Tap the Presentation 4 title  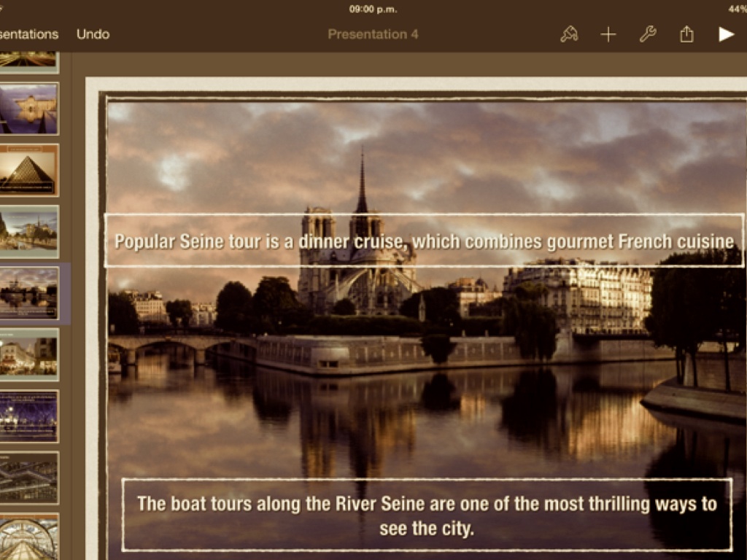(373, 34)
